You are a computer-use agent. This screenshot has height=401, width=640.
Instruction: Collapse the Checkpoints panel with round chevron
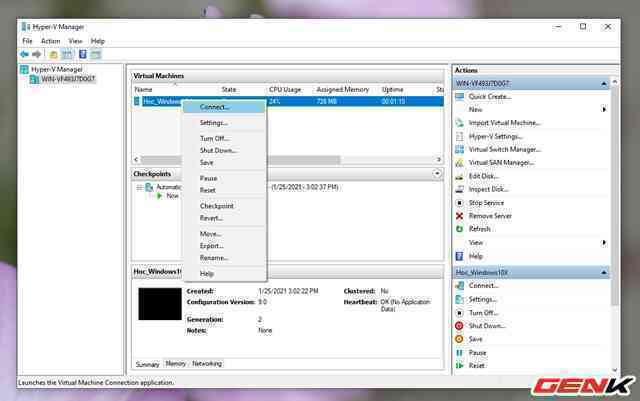437,174
